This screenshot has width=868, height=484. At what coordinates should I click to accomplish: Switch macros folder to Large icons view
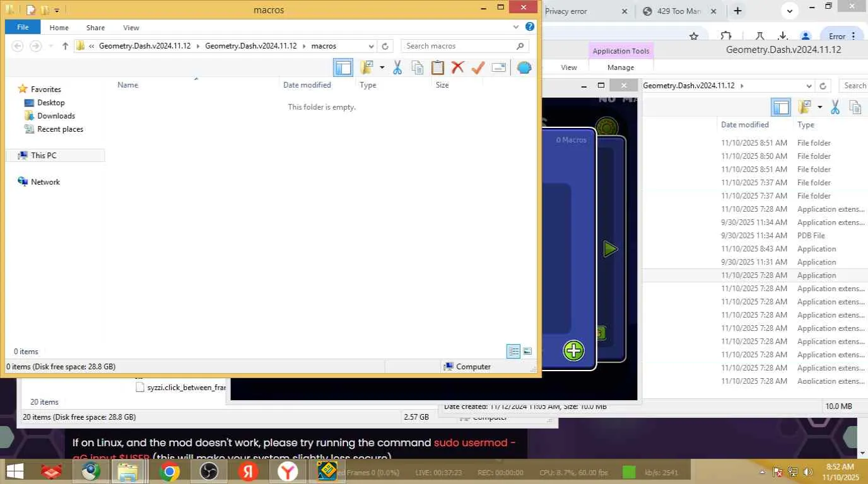tap(527, 351)
